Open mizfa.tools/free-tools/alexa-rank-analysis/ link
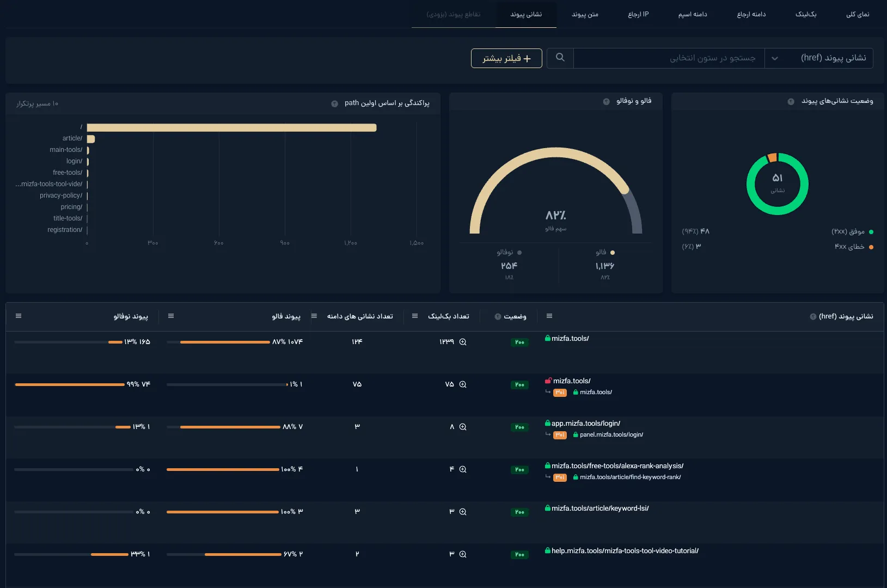887x588 pixels. pyautogui.click(x=617, y=466)
